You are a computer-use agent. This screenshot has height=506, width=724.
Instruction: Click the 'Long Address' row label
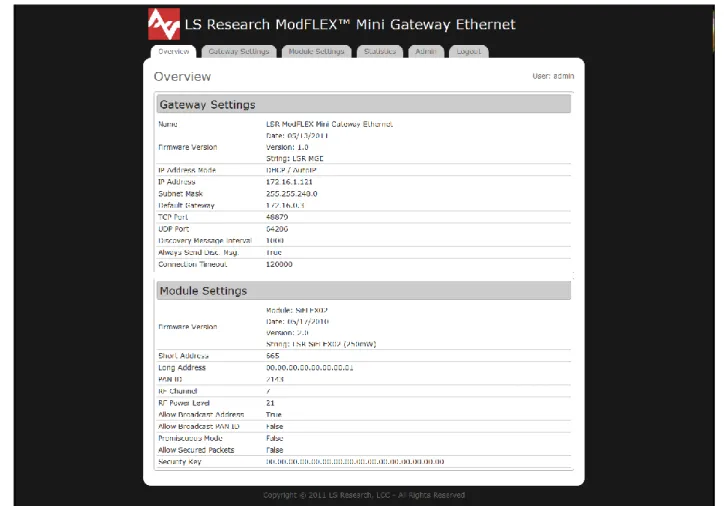pos(181,368)
